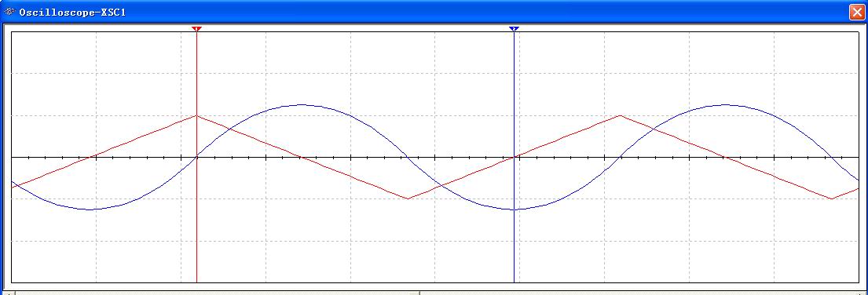This screenshot has width=868, height=295.
Task: Click blue cursor 2 line at the graticule bottom
Action: point(514,281)
